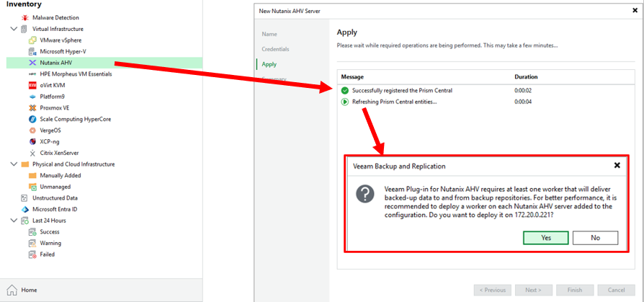Click the 0:00:04 duration value
This screenshot has height=302, width=644.
[x=523, y=102]
